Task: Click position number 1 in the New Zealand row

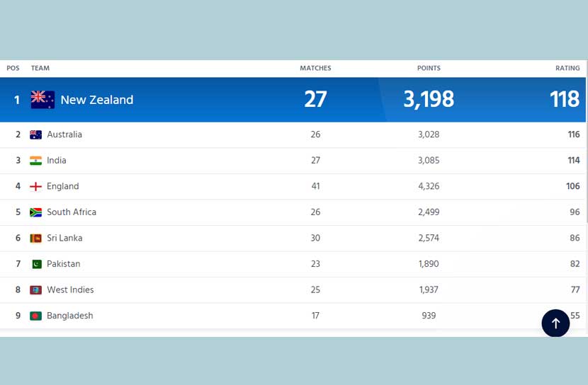Action: pos(17,100)
